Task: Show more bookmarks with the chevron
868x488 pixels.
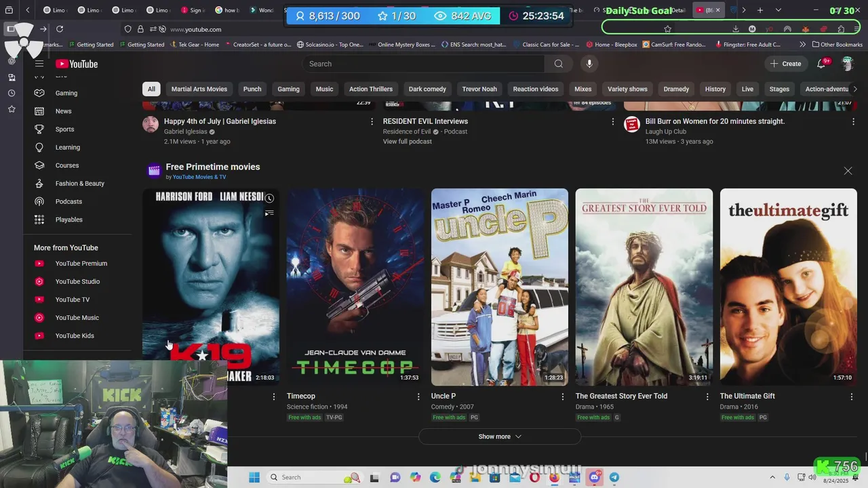Action: pos(803,45)
